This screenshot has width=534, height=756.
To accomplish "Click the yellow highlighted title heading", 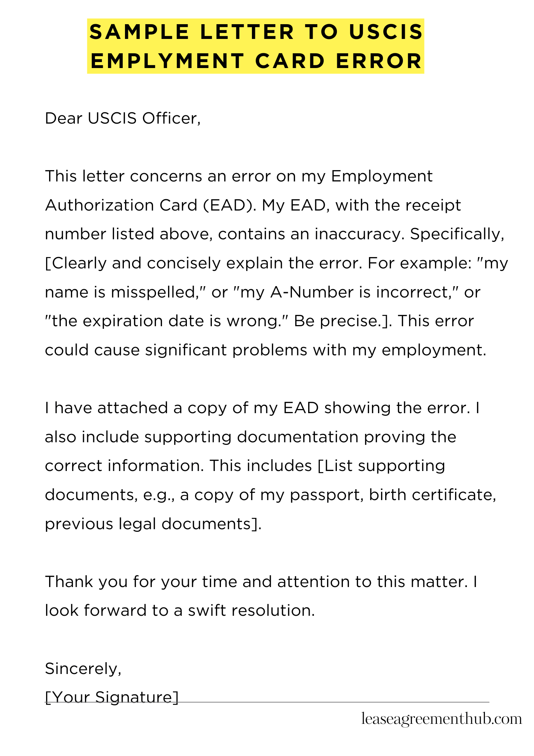I will point(256,46).
